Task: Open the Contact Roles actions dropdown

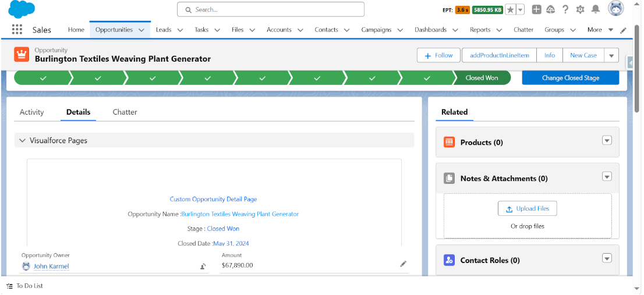Action: pos(607,258)
